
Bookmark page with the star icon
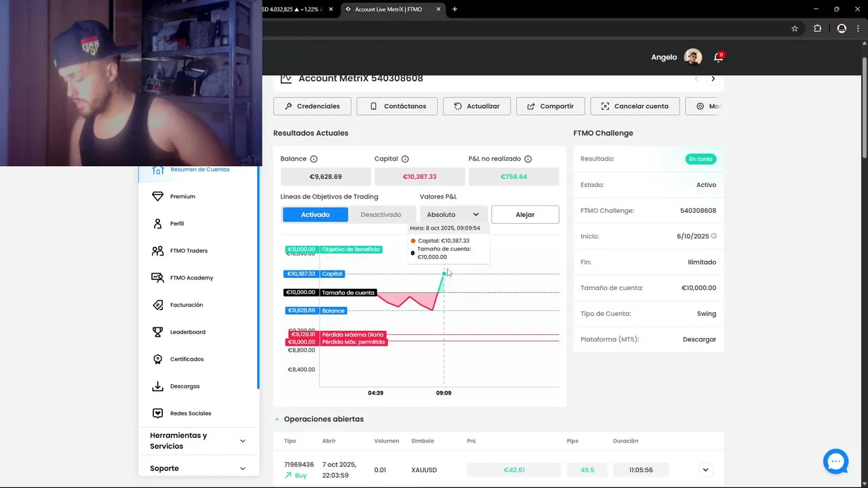[795, 28]
